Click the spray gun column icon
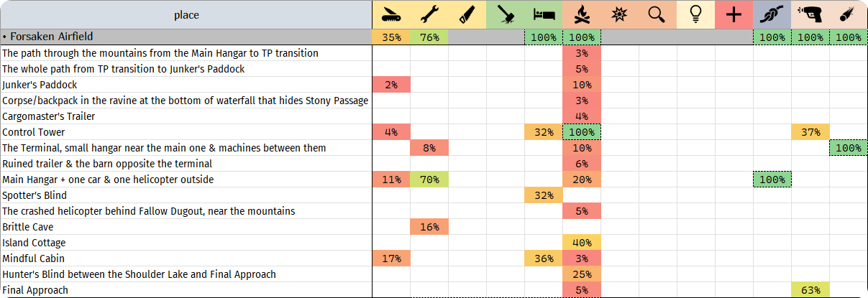868x298 pixels. point(810,15)
